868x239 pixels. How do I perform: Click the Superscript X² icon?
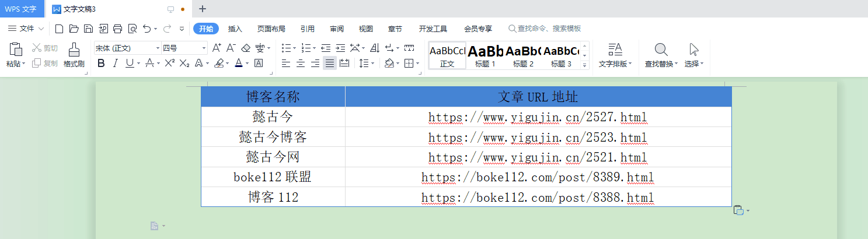(169, 63)
